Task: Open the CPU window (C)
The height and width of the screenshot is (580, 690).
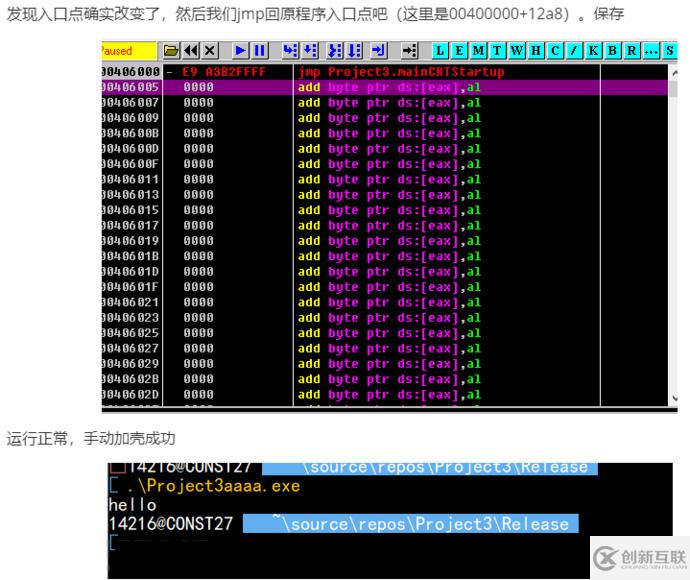Action: coord(555,51)
